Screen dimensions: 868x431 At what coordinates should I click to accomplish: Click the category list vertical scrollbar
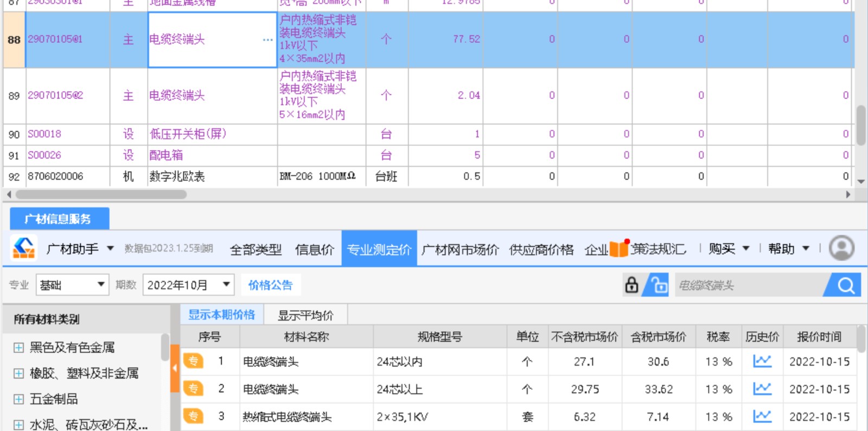tap(165, 348)
